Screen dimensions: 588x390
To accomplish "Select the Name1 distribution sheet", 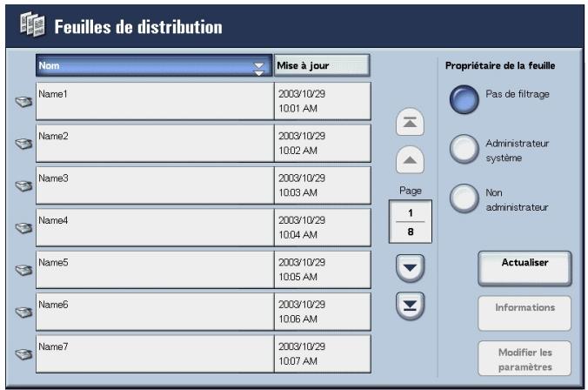I will tap(155, 101).
